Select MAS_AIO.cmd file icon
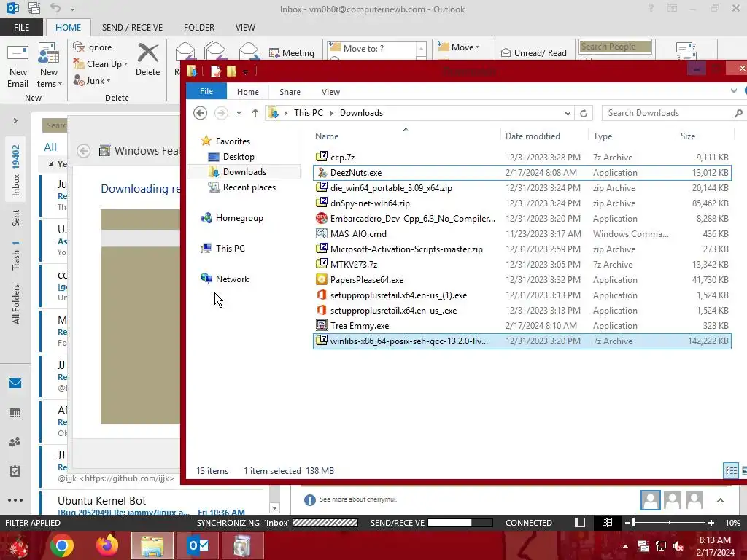The height and width of the screenshot is (560, 747). point(322,233)
